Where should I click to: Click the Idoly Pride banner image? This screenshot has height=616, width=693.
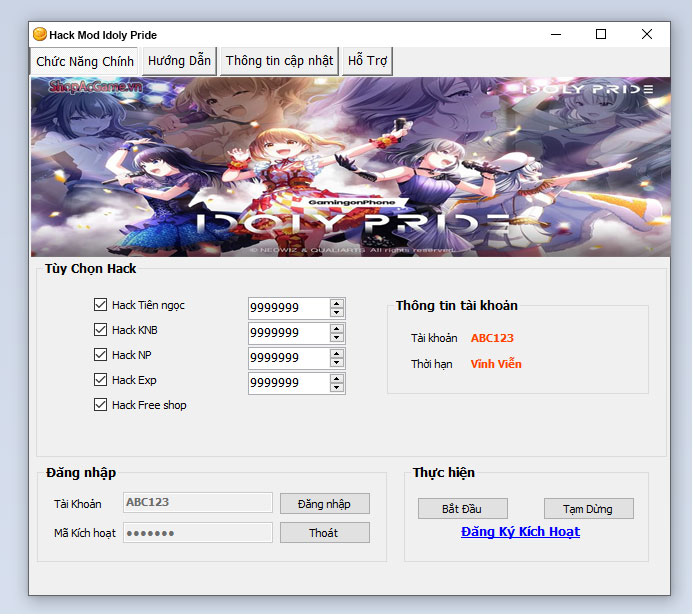coord(350,167)
